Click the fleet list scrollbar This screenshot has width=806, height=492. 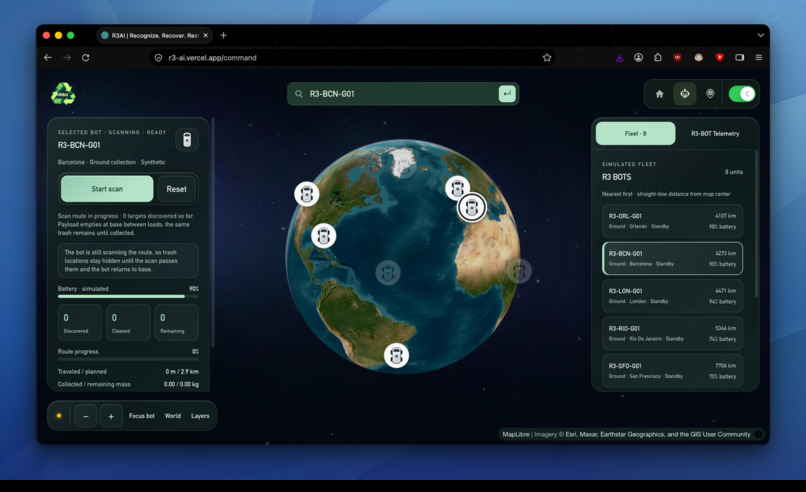756,223
